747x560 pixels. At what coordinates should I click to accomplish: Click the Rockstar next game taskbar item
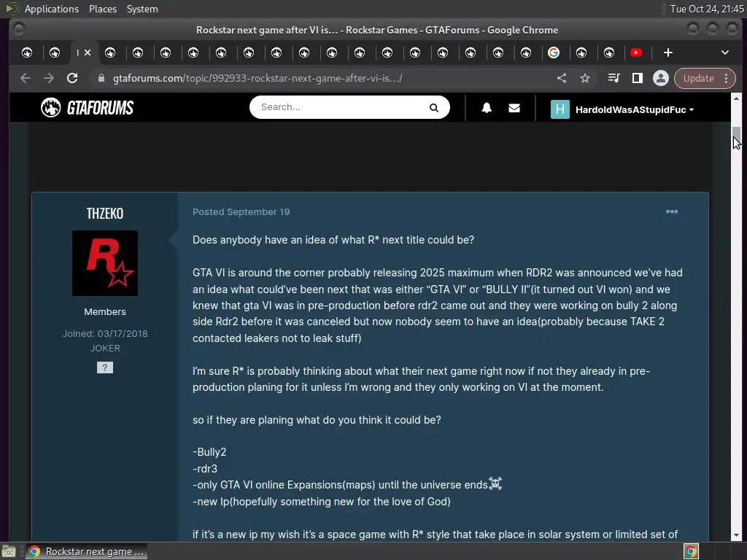(x=86, y=551)
